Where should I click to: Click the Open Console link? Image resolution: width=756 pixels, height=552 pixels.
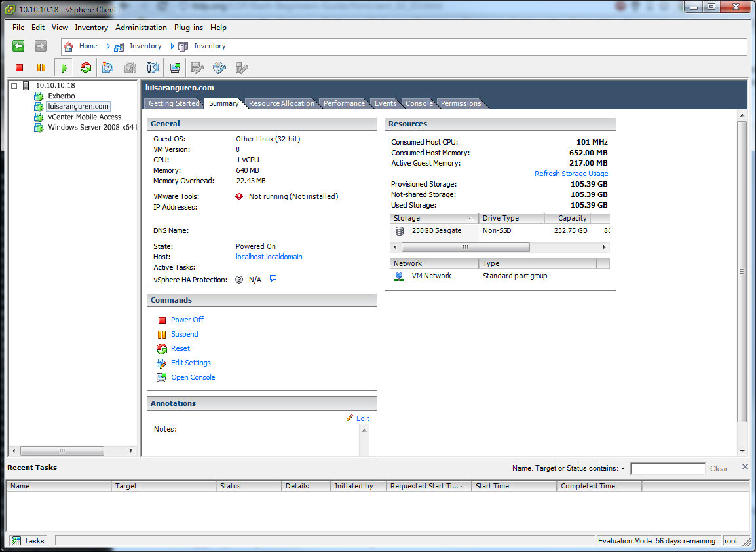[x=193, y=377]
